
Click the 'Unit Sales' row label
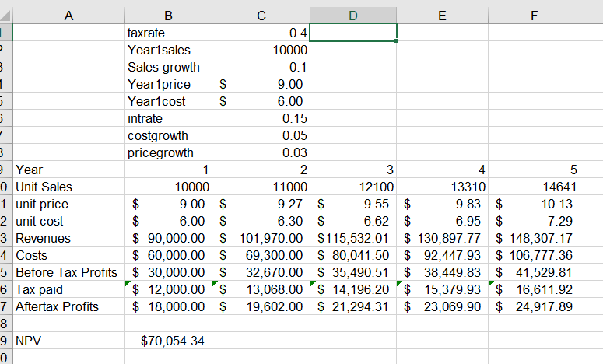pos(68,187)
